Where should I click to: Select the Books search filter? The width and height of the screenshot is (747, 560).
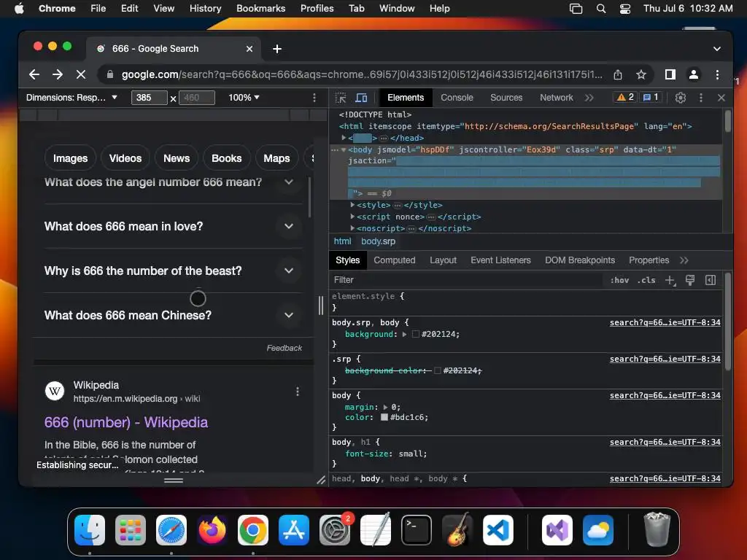(x=227, y=158)
